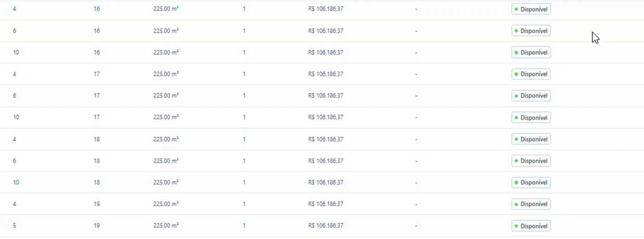Select block number 17 in lot 4 row

tap(97, 74)
